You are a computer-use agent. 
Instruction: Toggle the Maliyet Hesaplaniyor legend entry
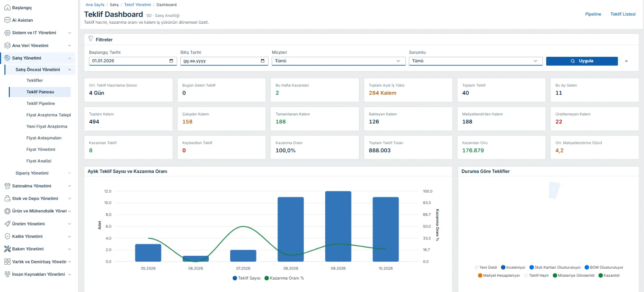[499, 276]
